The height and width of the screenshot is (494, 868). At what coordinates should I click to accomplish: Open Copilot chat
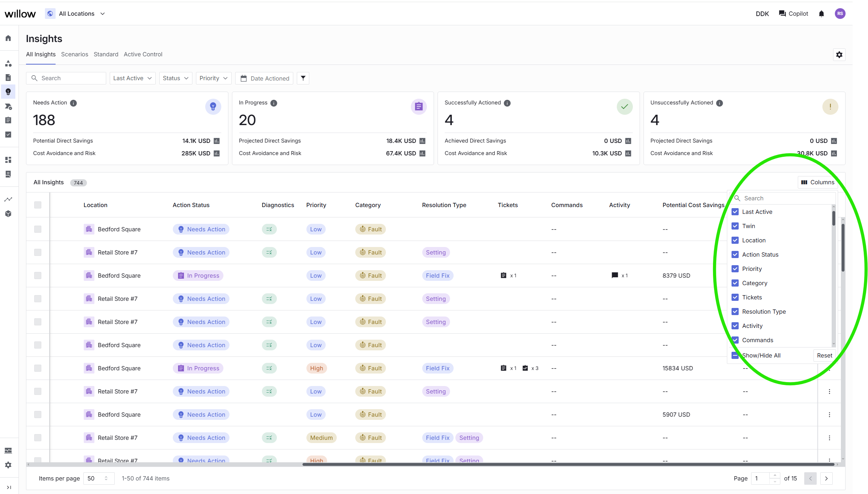tap(794, 14)
